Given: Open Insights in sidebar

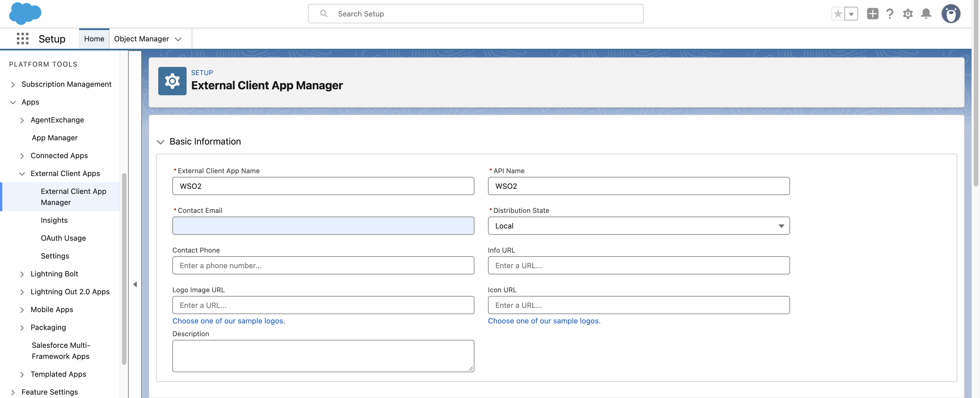Looking at the screenshot, I should 54,220.
